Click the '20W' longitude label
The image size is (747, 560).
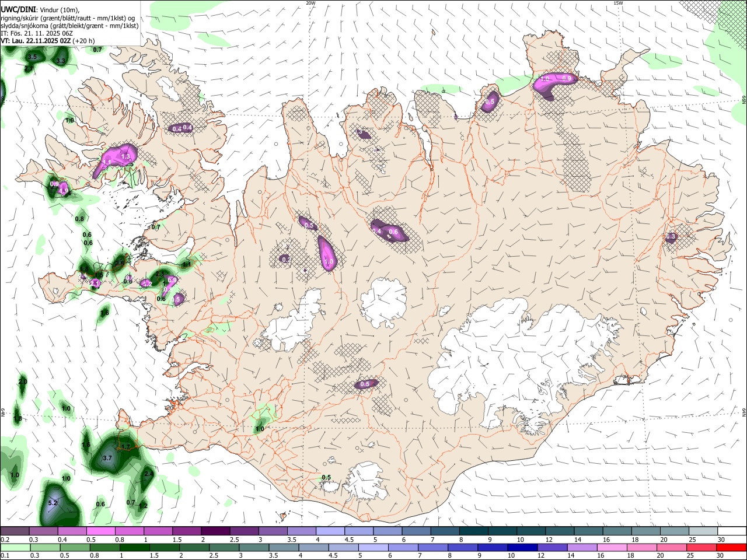(x=310, y=3)
